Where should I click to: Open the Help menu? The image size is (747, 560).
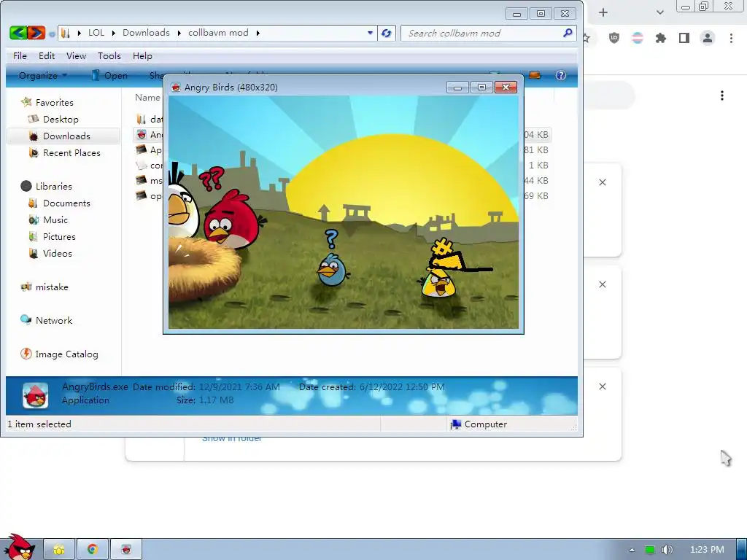[x=142, y=56]
